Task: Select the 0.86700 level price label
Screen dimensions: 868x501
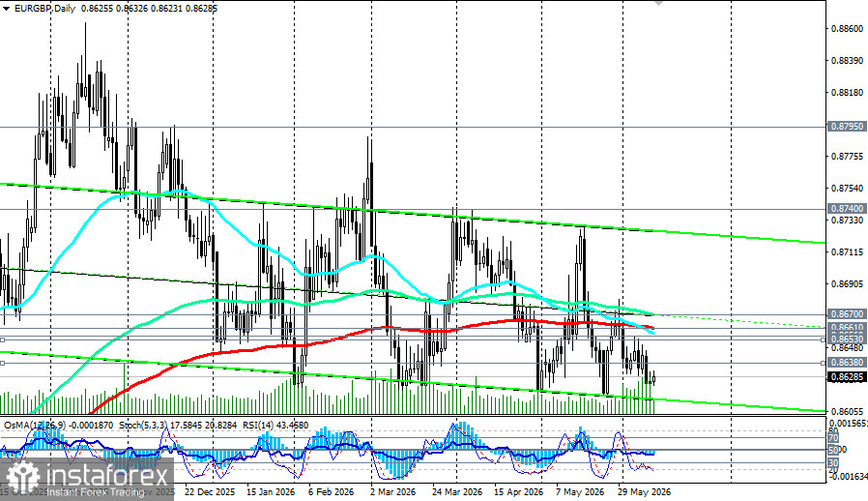Action: point(847,314)
